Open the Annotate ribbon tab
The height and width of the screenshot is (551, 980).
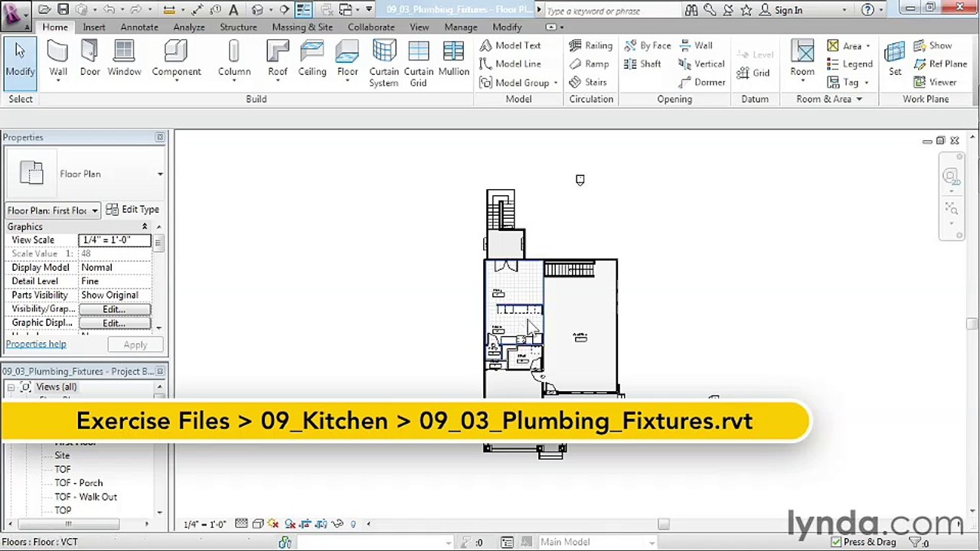click(x=139, y=27)
